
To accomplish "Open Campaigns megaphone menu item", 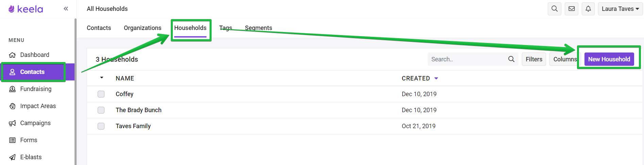I will coord(35,123).
